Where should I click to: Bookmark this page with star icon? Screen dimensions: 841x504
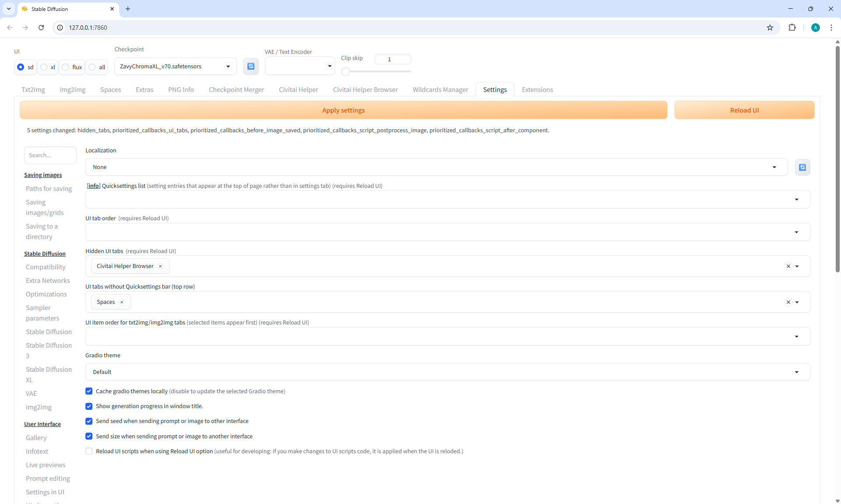770,28
